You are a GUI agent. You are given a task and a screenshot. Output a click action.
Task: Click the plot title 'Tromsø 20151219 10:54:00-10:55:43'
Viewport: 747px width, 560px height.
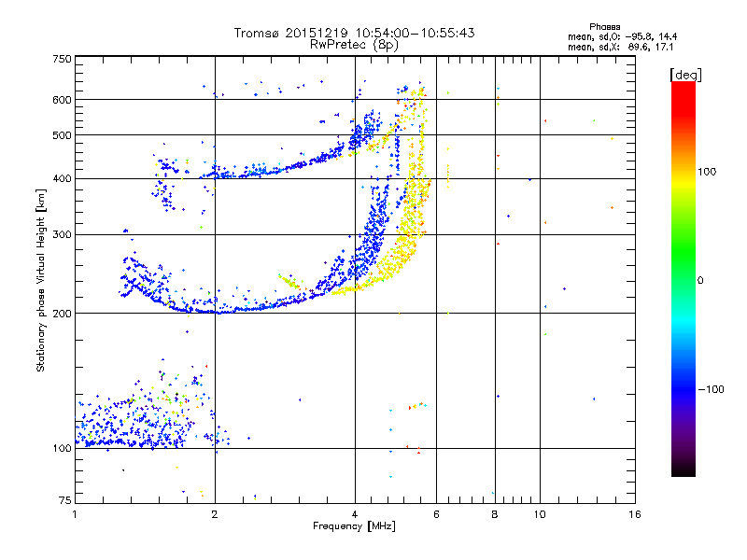coord(354,33)
